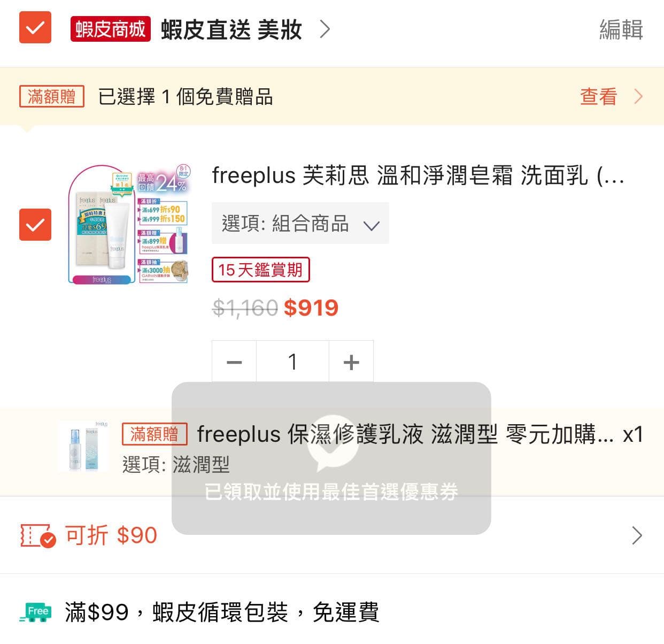The height and width of the screenshot is (644, 664).
Task: Uncheck the 蝦皮直送 美妝 store checkbox
Action: point(35,28)
